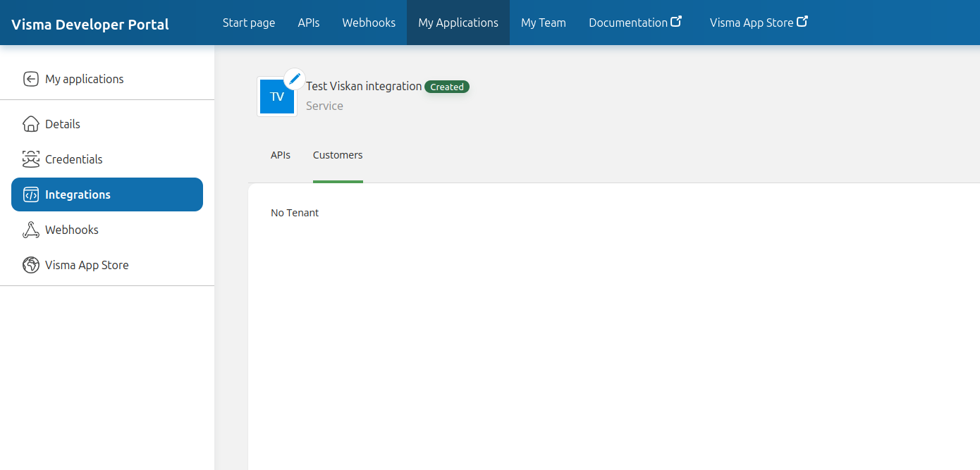The width and height of the screenshot is (980, 470).
Task: Click the house icon next to Details
Action: pos(30,124)
